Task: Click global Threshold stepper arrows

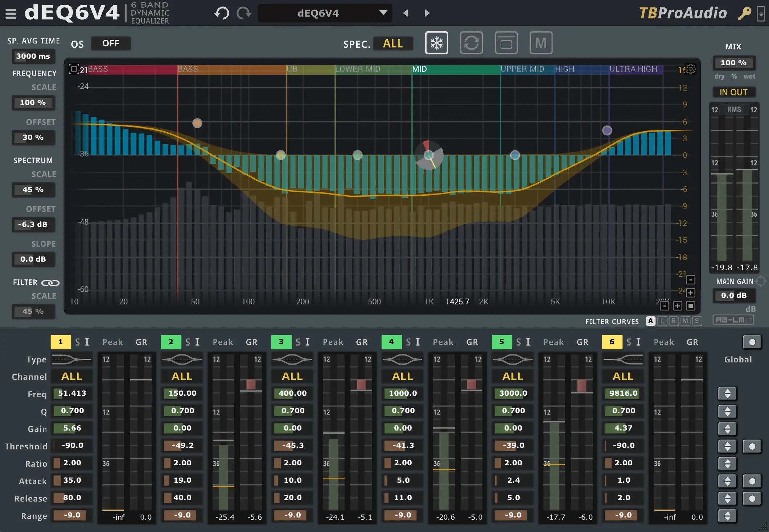Action: (x=728, y=446)
